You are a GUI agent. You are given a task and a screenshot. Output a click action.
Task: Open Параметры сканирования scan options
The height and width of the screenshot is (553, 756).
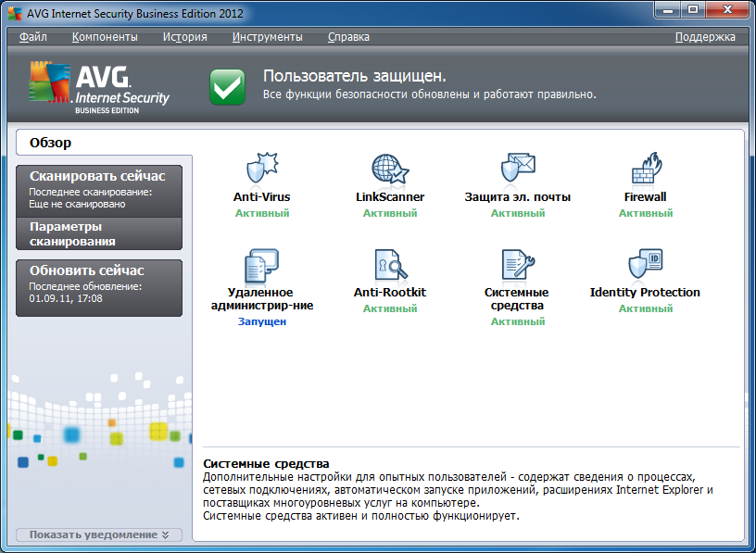[x=99, y=233]
